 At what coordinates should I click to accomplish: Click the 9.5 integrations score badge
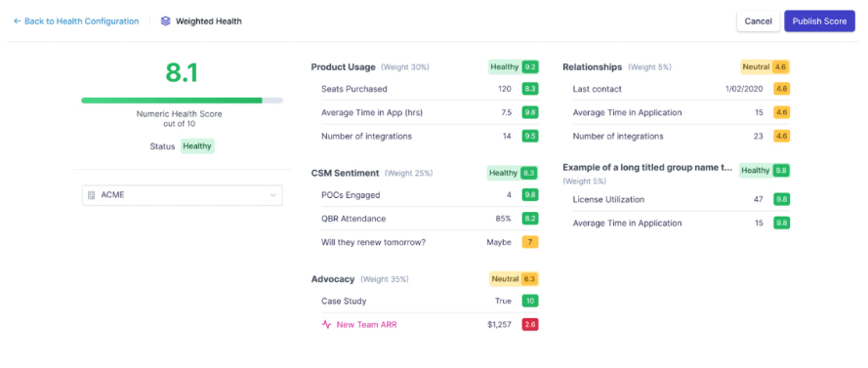tap(530, 136)
